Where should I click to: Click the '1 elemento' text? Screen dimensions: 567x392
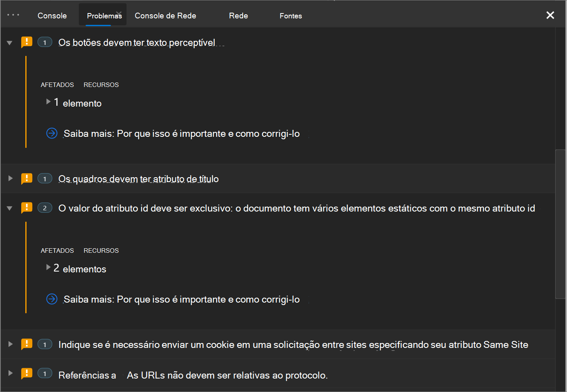coord(78,102)
